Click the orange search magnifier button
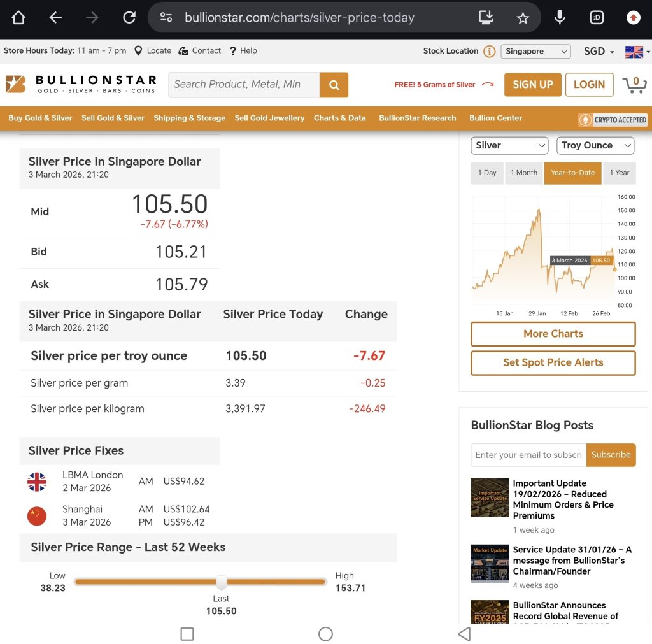This screenshot has width=652, height=644. click(334, 85)
